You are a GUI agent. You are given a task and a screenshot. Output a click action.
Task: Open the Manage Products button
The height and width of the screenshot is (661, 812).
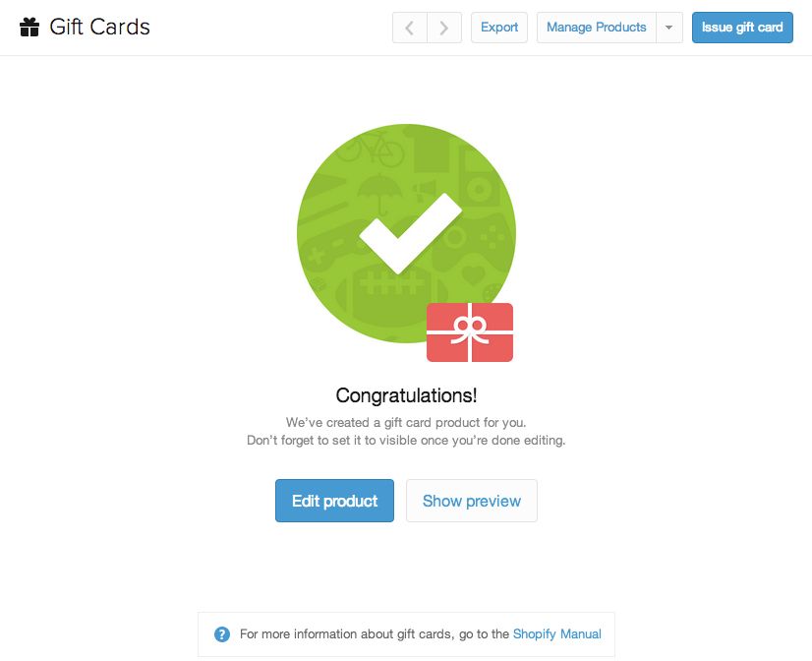click(597, 28)
